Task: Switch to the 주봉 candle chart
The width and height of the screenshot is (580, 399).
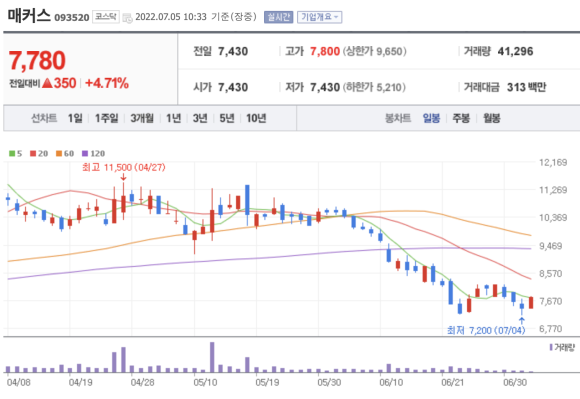Action: click(x=461, y=118)
